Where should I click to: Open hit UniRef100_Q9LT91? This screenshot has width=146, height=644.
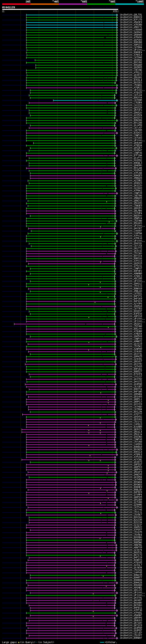pos(131,15)
